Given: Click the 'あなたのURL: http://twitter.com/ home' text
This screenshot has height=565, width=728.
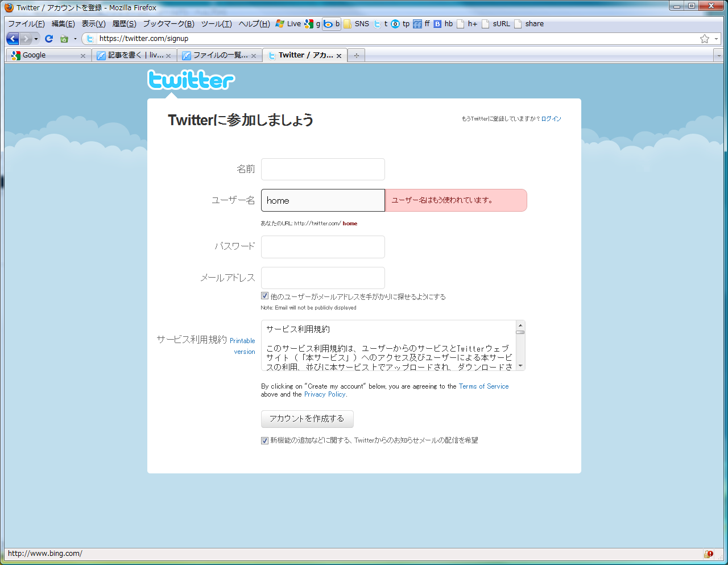Looking at the screenshot, I should tap(309, 224).
